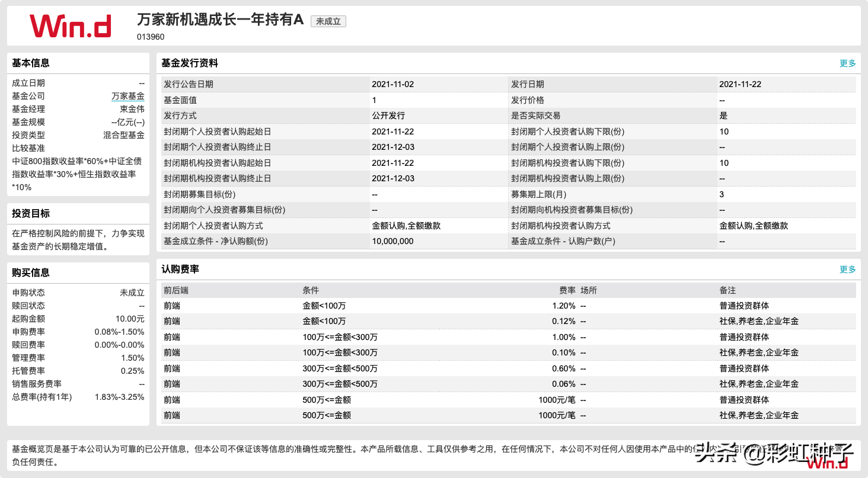Click the fund manager name 束金伟
868x478 pixels.
(x=132, y=109)
